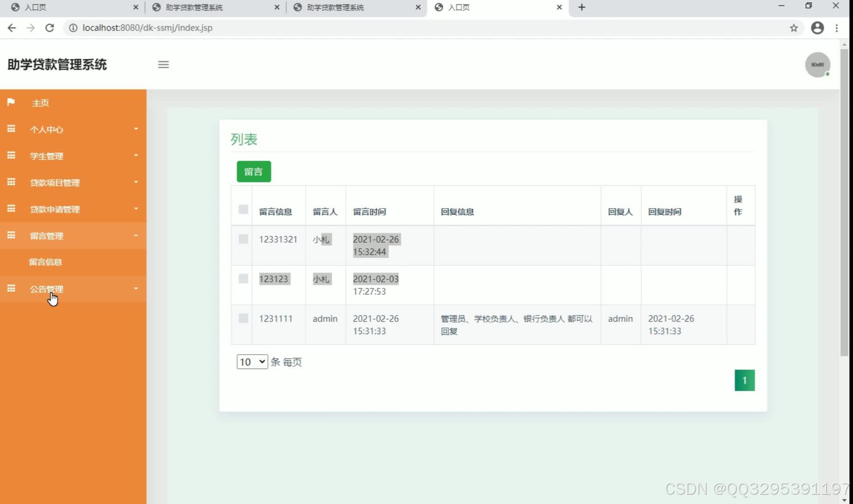Image resolution: width=853 pixels, height=504 pixels.
Task: Tick the select-all checkbox in table header
Action: [x=243, y=209]
